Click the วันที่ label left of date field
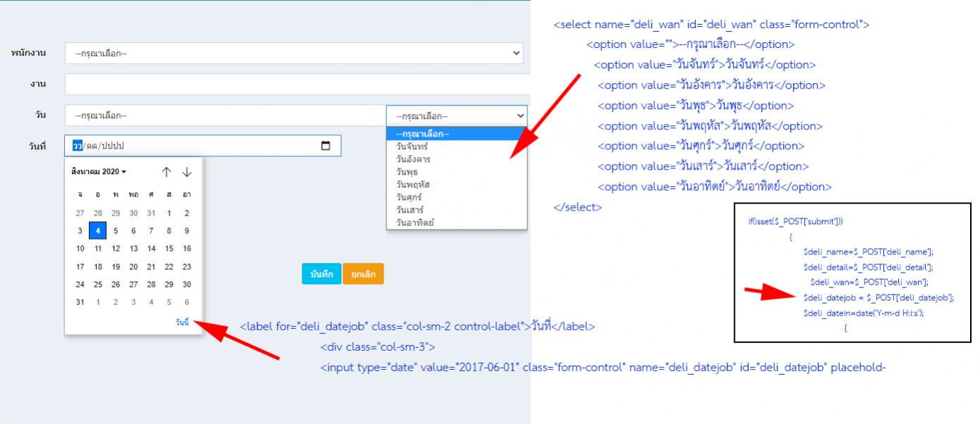 point(37,146)
